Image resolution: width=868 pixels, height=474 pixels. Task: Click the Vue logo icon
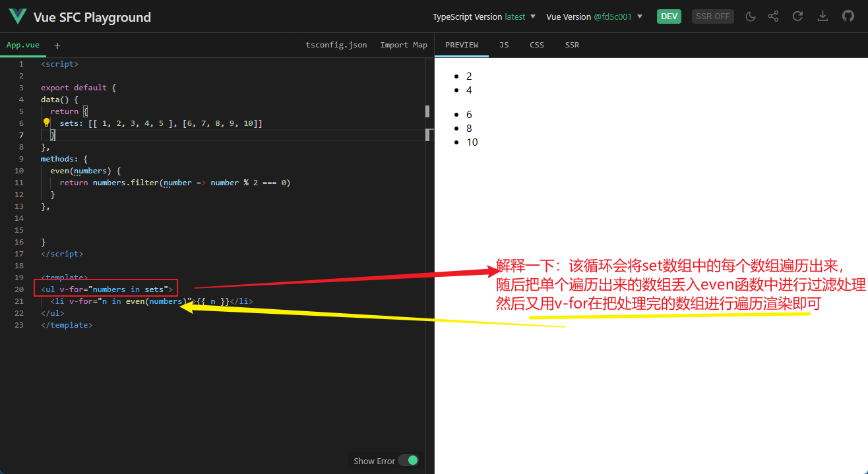pyautogui.click(x=18, y=16)
